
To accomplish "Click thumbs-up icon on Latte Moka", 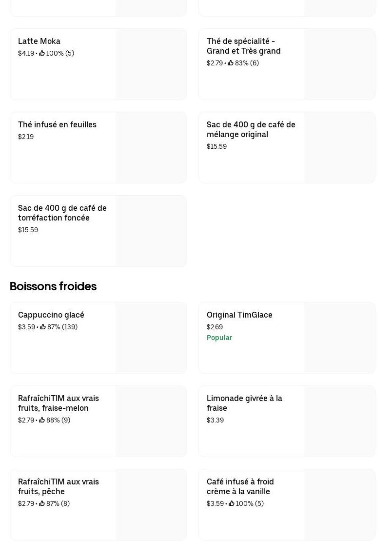I will (42, 53).
